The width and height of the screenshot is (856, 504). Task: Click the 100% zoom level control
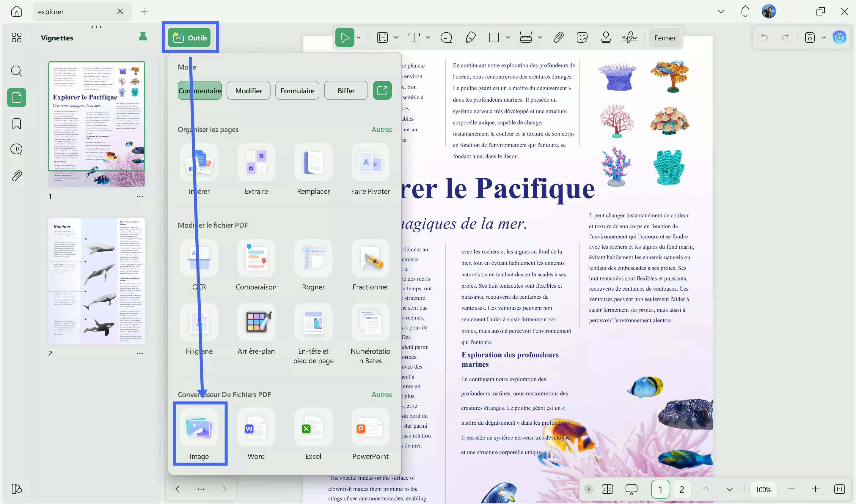(763, 489)
